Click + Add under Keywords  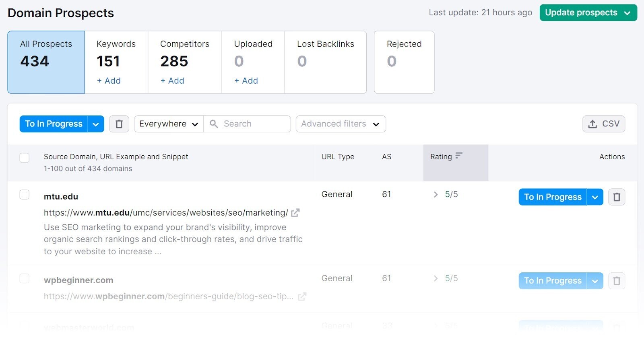pyautogui.click(x=109, y=81)
